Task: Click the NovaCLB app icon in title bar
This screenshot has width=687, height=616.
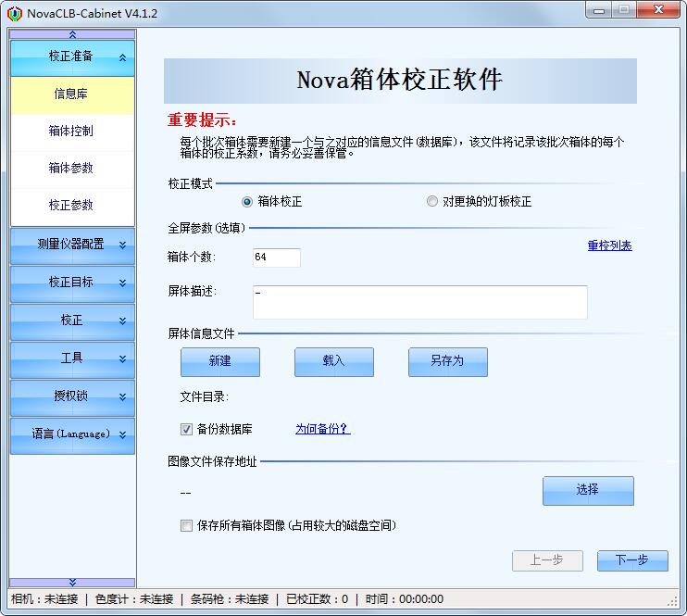Action: pyautogui.click(x=14, y=13)
